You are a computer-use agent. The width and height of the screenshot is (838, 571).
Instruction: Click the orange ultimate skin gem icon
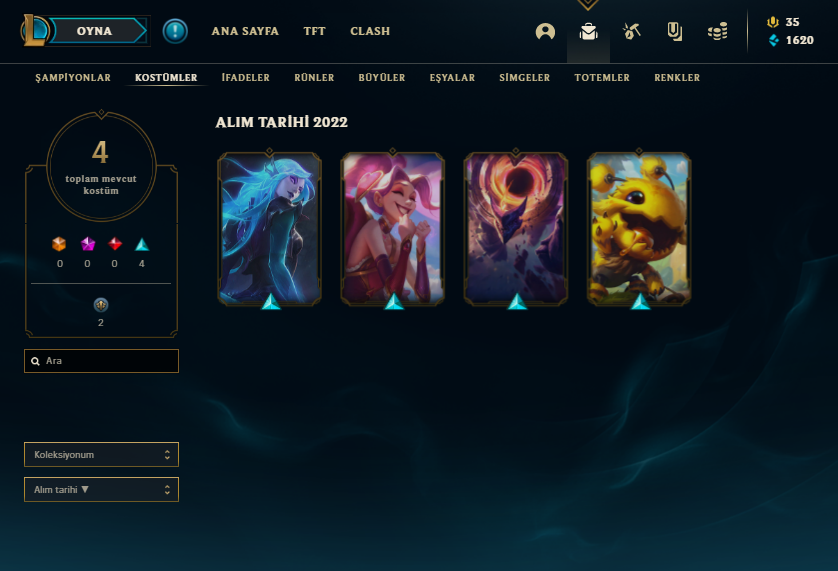coord(59,244)
